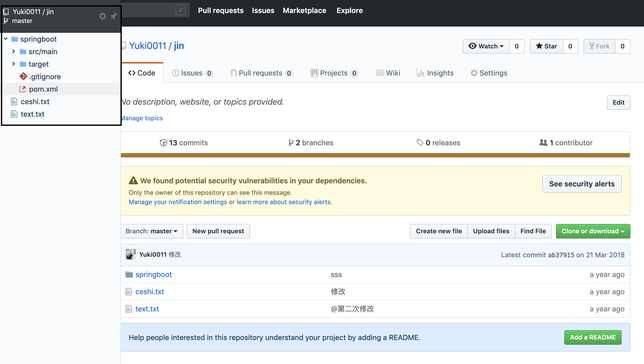Open learn more about security alerts link
The width and height of the screenshot is (644, 364).
(x=284, y=202)
